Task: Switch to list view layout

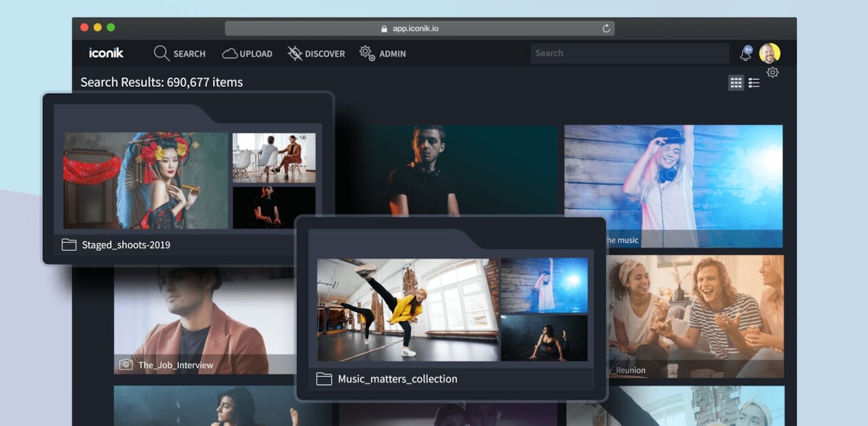Action: click(754, 83)
